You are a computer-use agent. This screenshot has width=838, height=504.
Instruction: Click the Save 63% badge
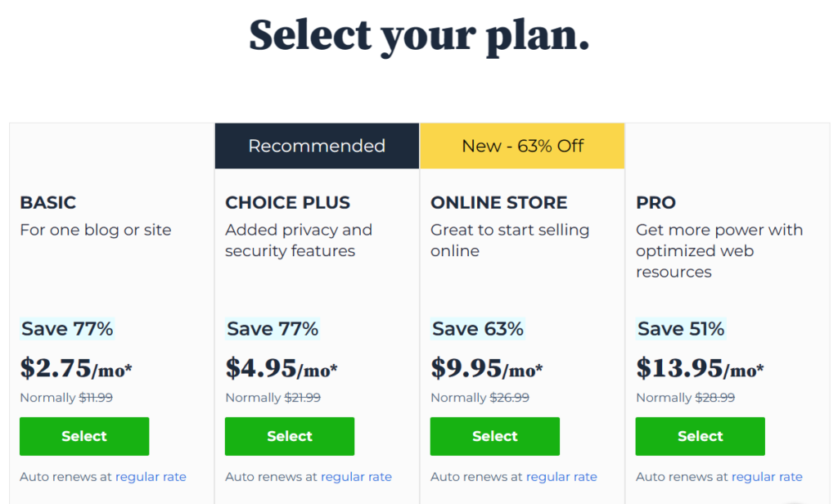[478, 329]
